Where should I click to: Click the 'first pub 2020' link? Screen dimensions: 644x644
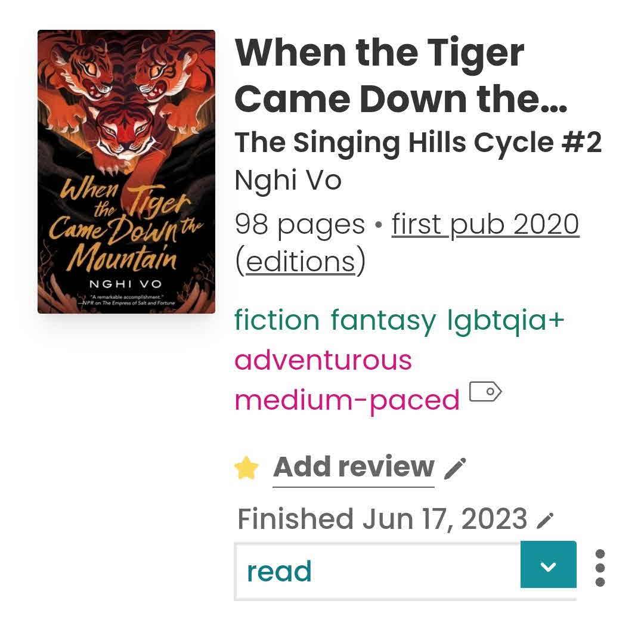tap(485, 224)
